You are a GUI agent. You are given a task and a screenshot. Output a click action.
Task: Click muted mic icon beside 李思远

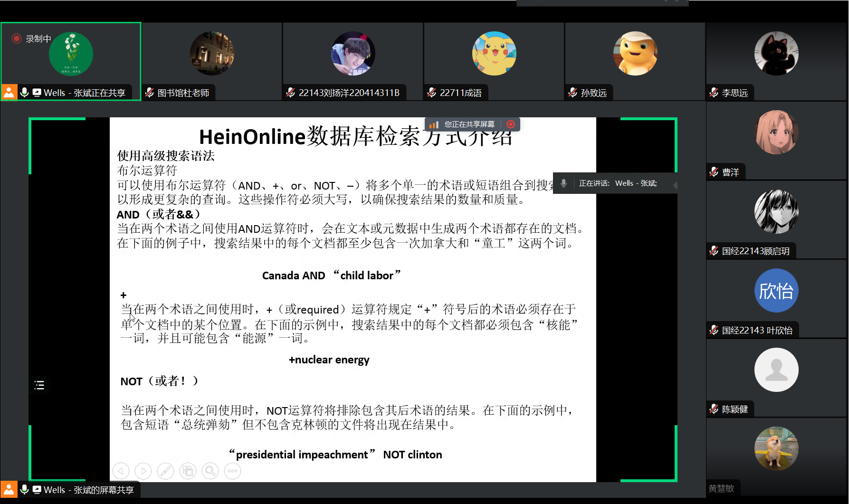click(714, 93)
